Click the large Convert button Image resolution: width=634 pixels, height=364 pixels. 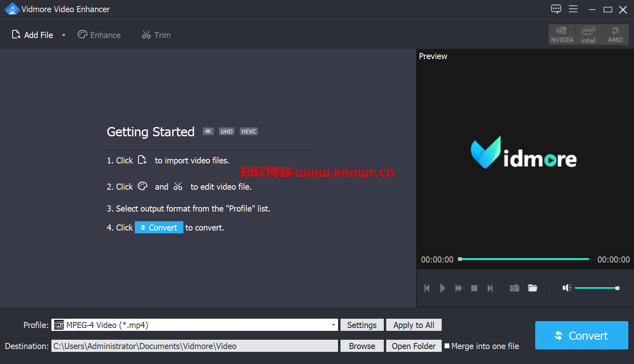(581, 335)
